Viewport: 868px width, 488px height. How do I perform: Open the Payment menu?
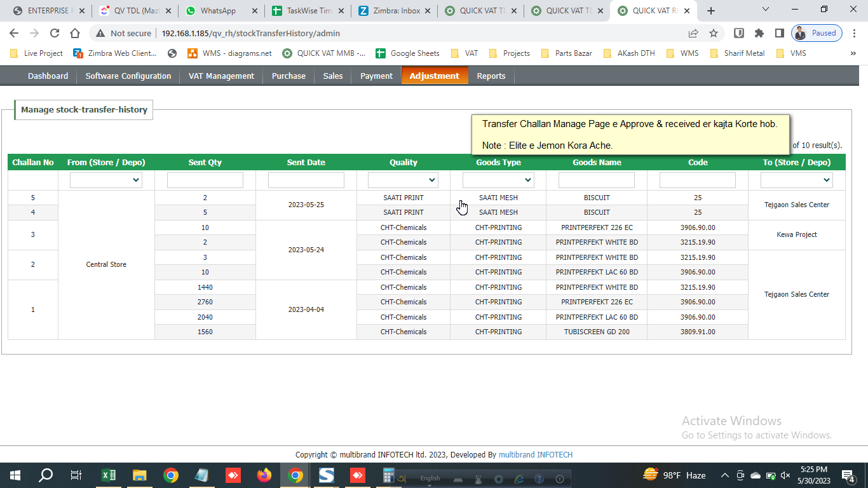click(376, 76)
